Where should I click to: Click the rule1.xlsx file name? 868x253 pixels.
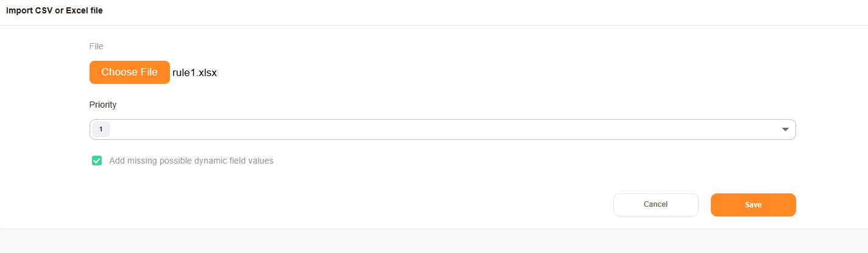tap(195, 73)
